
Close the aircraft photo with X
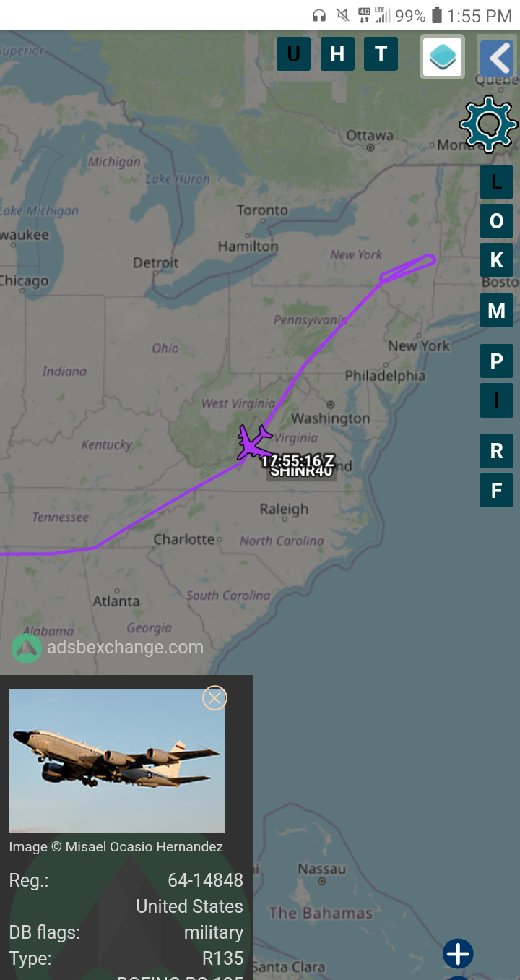214,698
